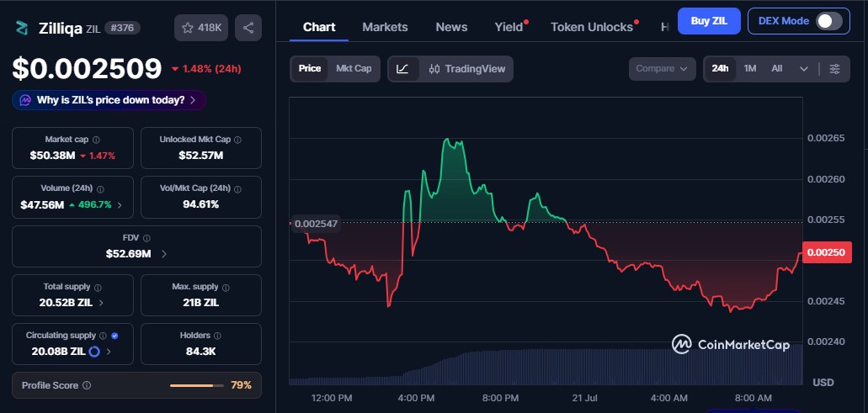Image resolution: width=868 pixels, height=413 pixels.
Task: Click the volume bars area of the chart
Action: pyautogui.click(x=546, y=367)
